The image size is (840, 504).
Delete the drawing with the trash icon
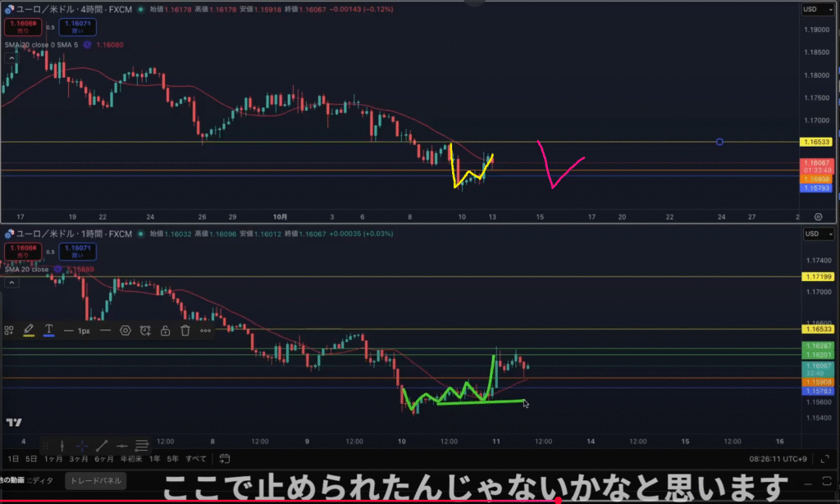tap(185, 330)
